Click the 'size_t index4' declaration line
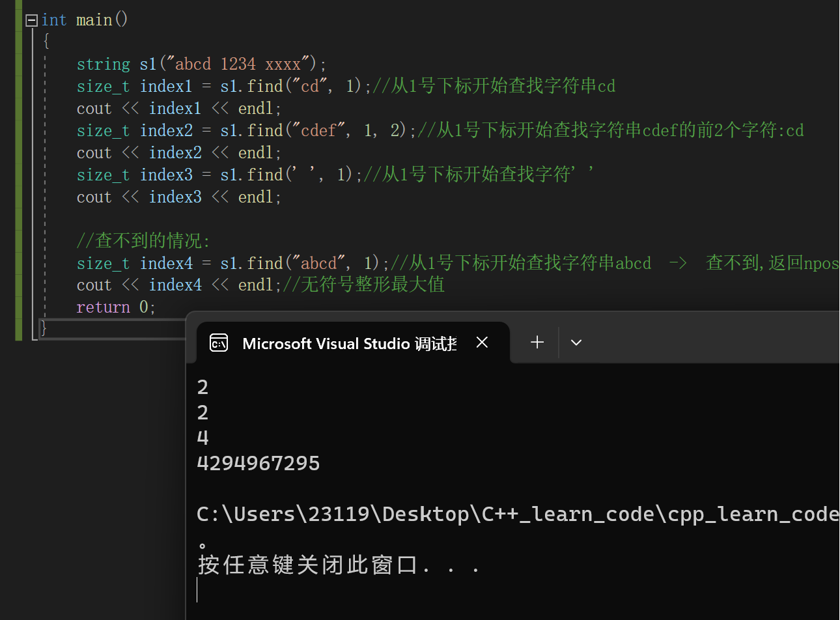 tap(458, 262)
